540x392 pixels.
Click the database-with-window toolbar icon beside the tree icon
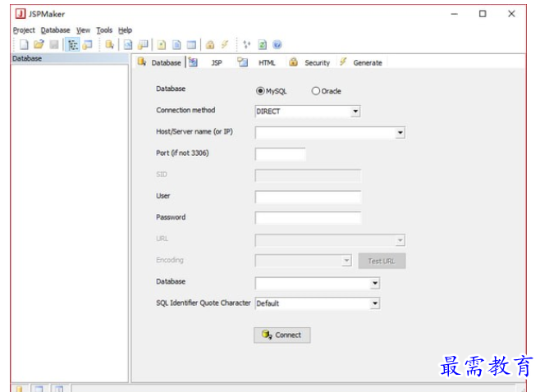click(x=88, y=45)
